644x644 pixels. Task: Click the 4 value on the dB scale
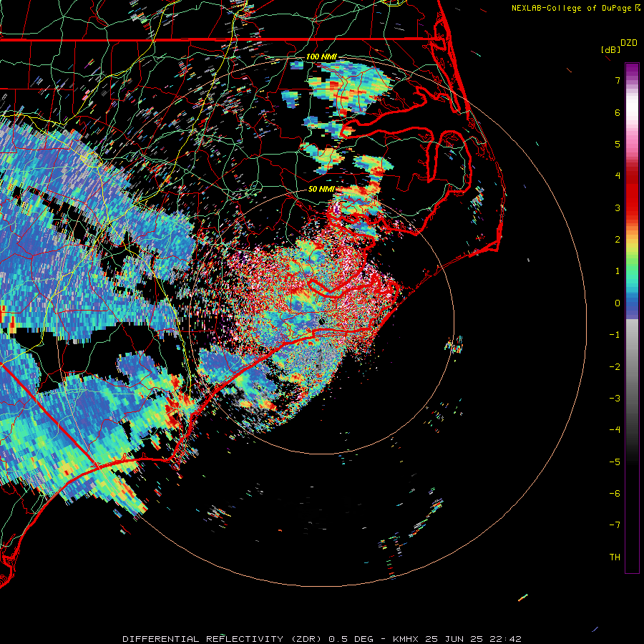[x=618, y=176]
